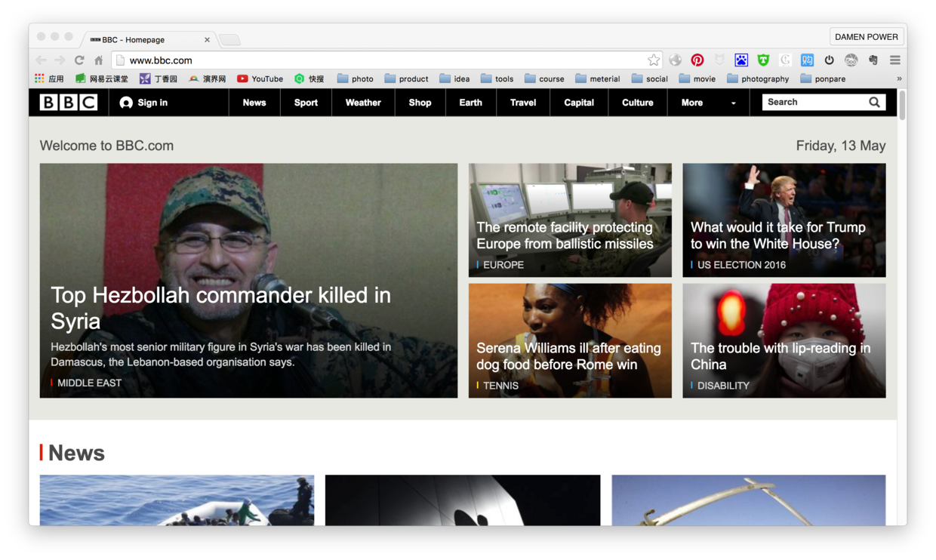Open the News nav item
The width and height of the screenshot is (936, 560).
pos(254,103)
